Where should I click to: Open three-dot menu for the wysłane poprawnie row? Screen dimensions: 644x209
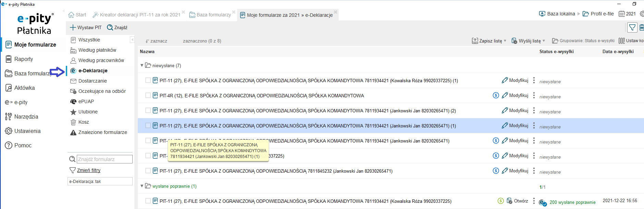pos(534,201)
